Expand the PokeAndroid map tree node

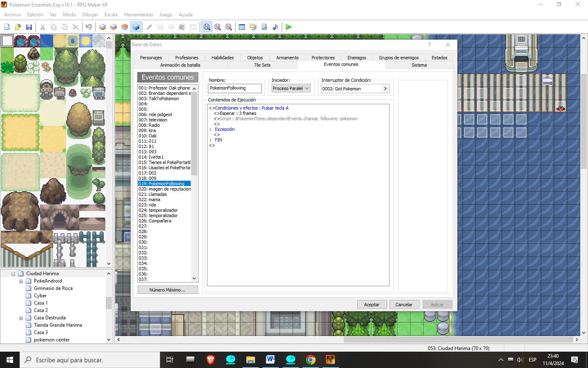point(21,281)
